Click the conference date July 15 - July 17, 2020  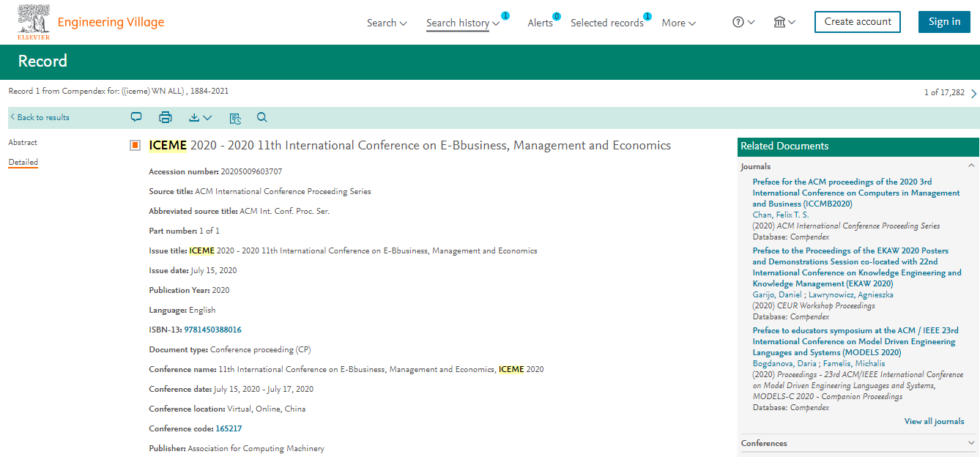click(264, 389)
